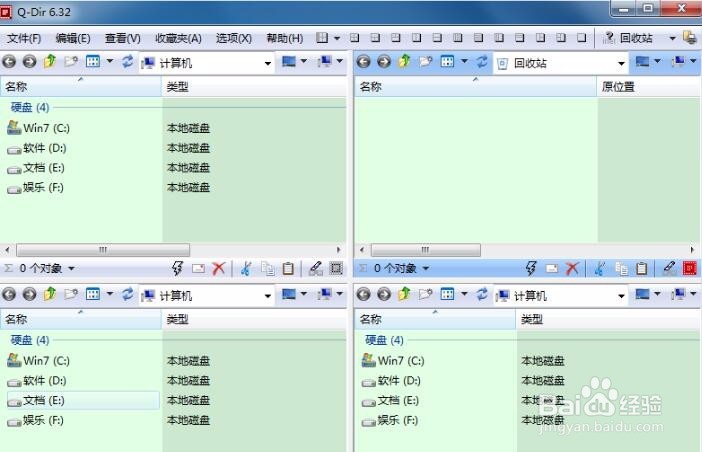This screenshot has width=702, height=452.
Task: Click lightning bolt icon in left status bar
Action: pos(177,269)
